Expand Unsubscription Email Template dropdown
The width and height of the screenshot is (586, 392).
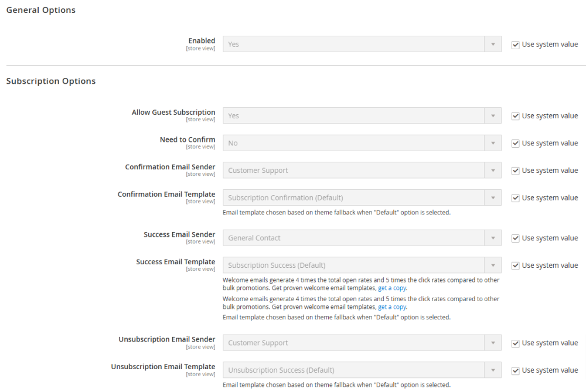(362, 370)
